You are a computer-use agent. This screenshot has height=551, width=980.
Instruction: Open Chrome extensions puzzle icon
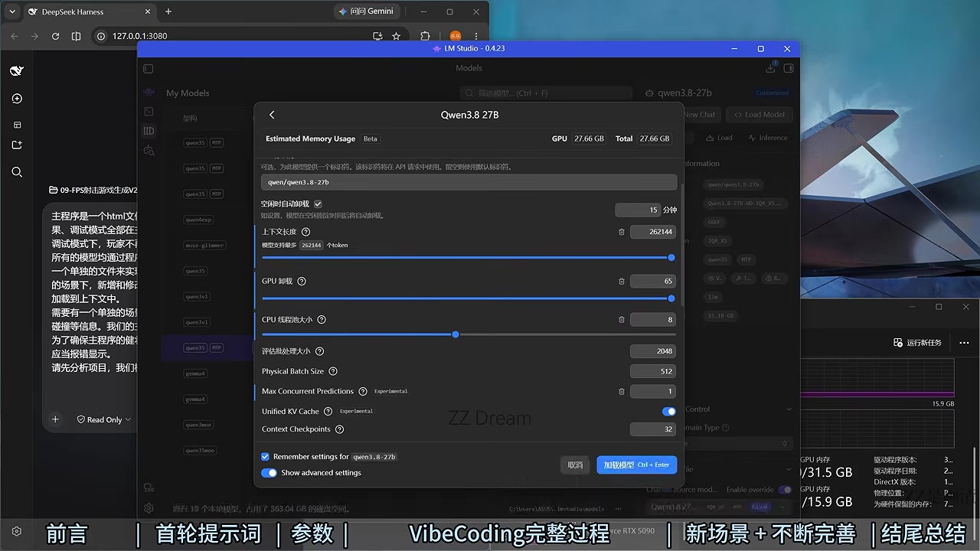(425, 36)
